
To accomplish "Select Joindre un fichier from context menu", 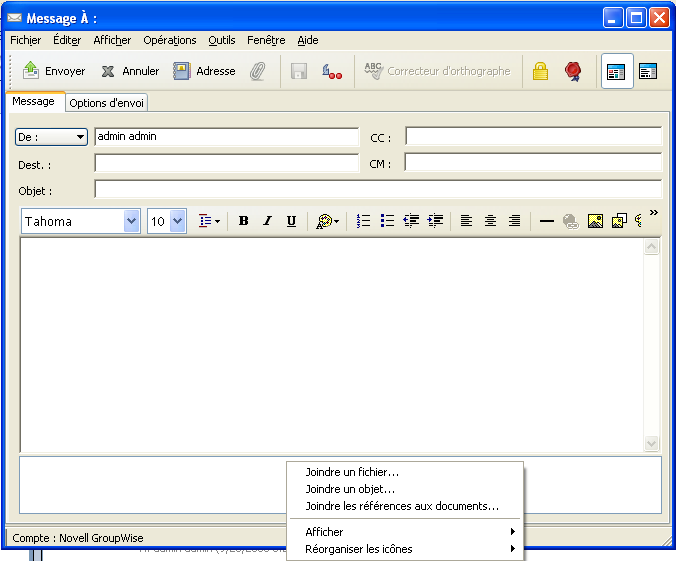I will tap(352, 472).
